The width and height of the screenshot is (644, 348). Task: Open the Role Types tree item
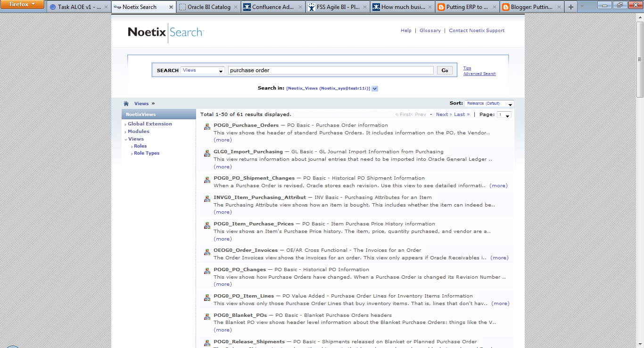coord(147,153)
